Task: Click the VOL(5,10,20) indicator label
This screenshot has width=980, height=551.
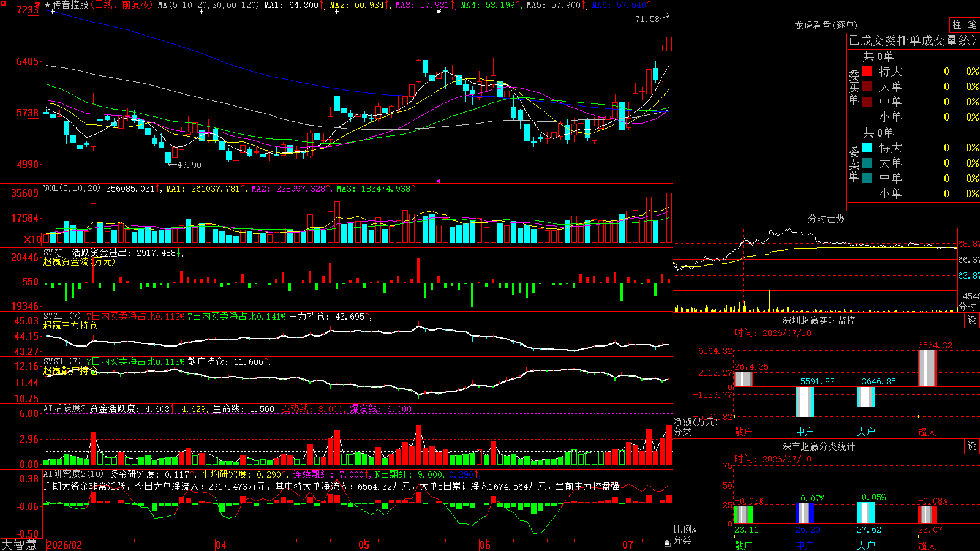Action: (x=72, y=189)
